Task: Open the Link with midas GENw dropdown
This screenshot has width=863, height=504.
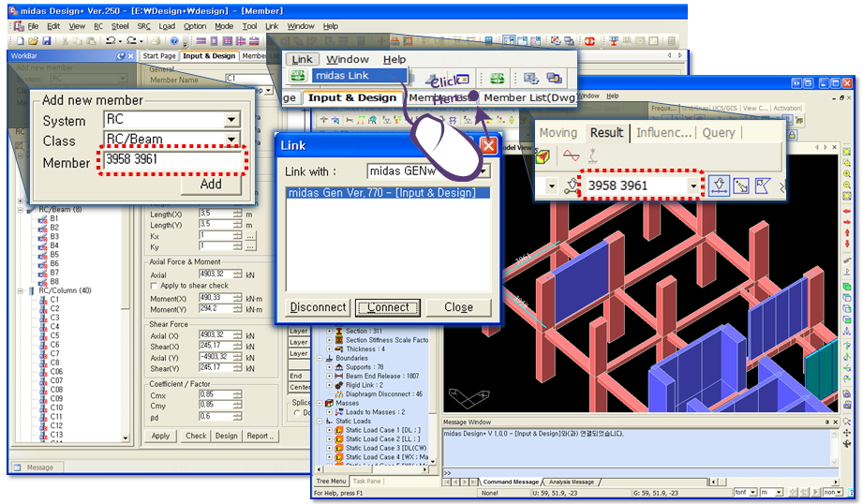Action: coord(483,171)
